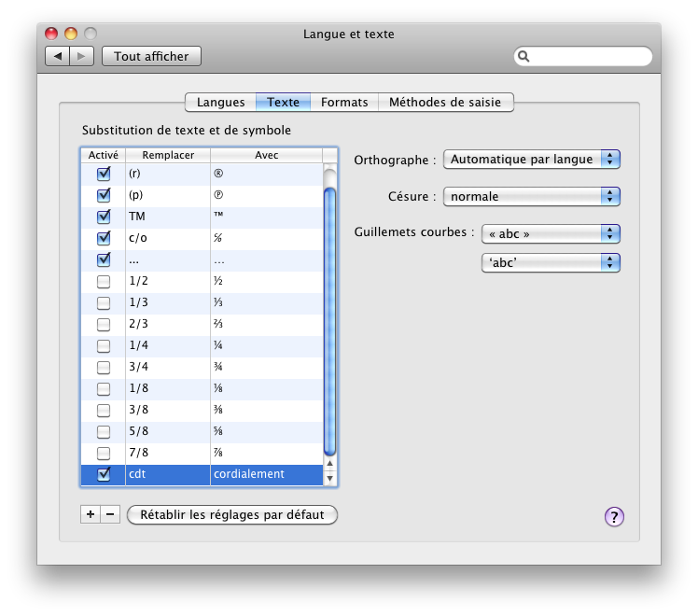This screenshot has height=616, width=698.
Task: Click the substitution list scrollbar thumb
Action: pos(329,321)
